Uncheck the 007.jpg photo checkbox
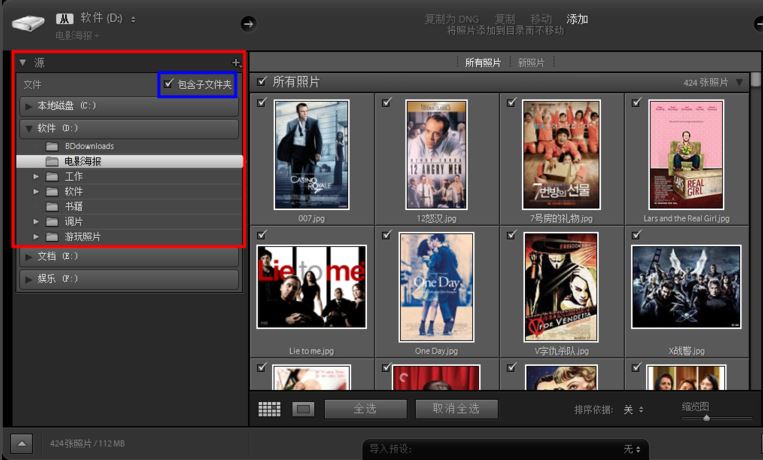This screenshot has height=460, width=763. click(262, 102)
